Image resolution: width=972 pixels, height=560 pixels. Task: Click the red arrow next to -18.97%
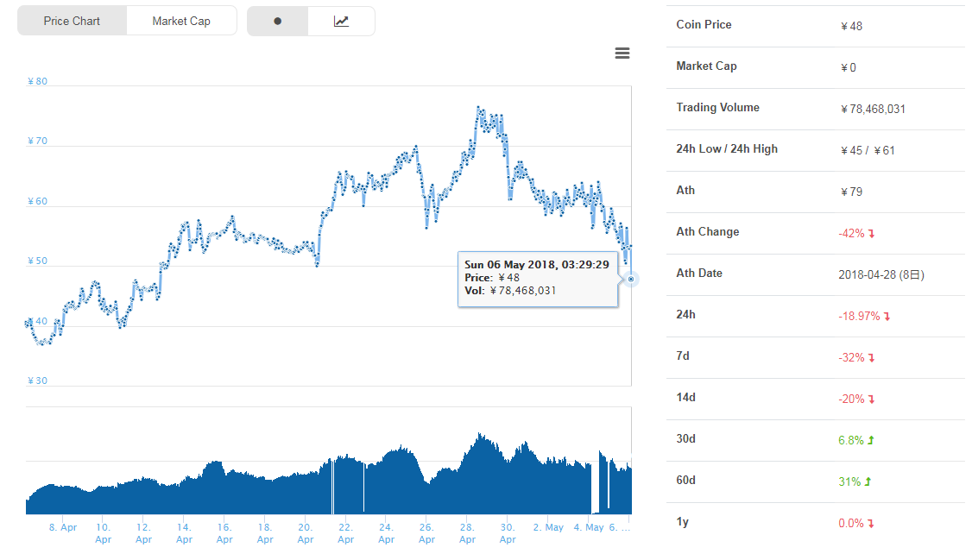point(887,317)
